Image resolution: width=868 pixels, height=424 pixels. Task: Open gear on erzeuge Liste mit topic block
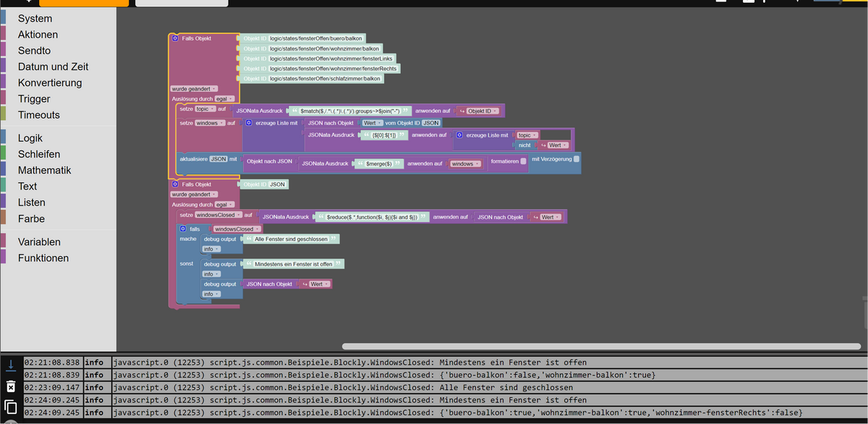(459, 135)
